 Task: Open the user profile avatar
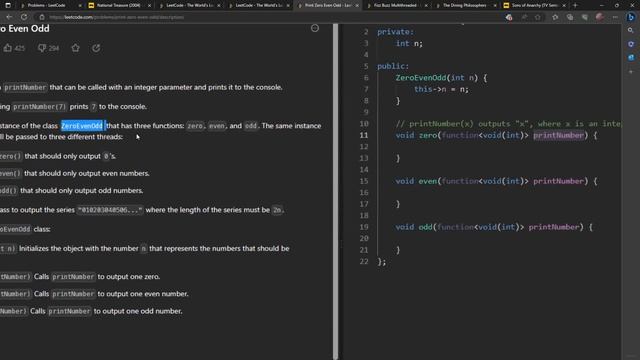tap(600, 17)
